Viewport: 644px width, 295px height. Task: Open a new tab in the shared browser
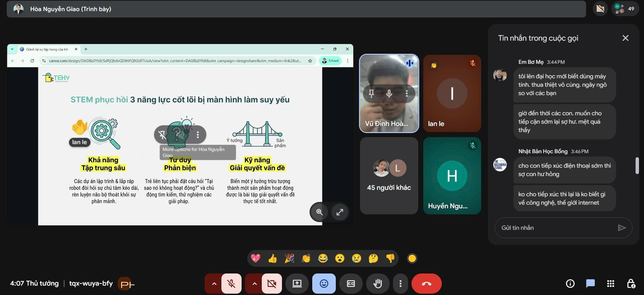tap(86, 49)
